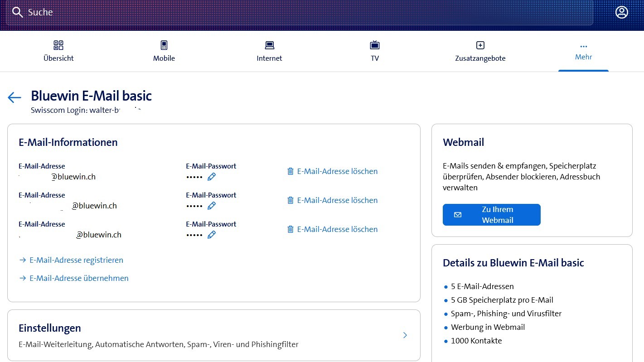
Task: Click trash icon for third e-mail address
Action: [x=291, y=229]
